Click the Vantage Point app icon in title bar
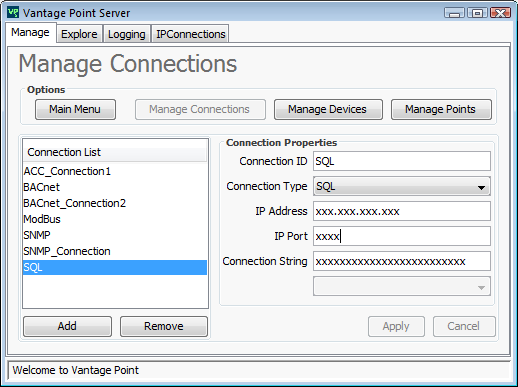Image resolution: width=518 pixels, height=387 pixels. click(x=13, y=13)
